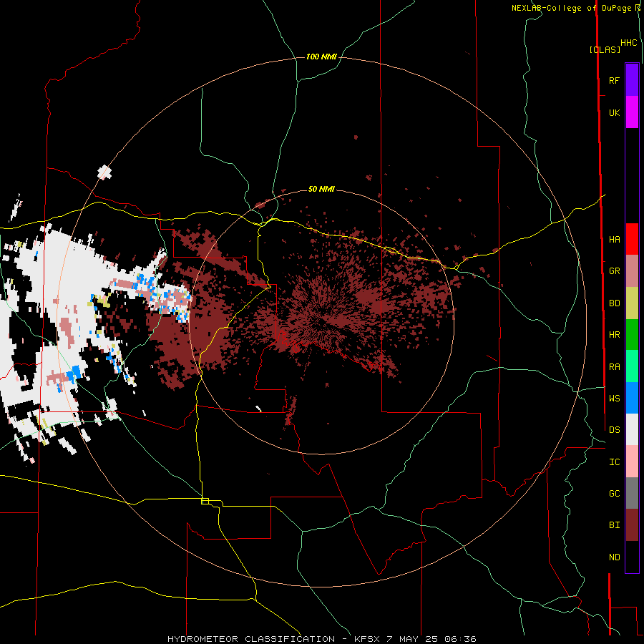Click the ND black legend swatch

[632, 557]
